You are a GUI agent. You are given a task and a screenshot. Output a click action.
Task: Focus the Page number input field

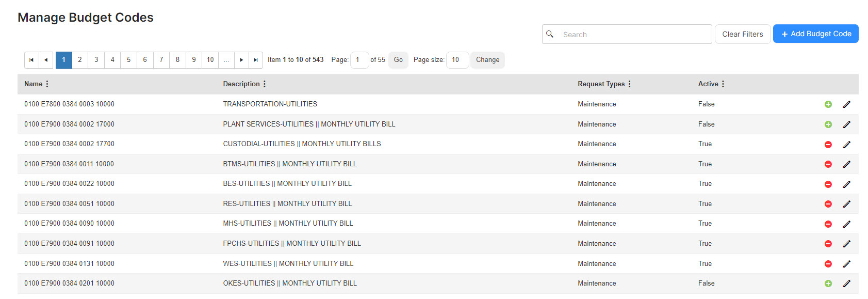[359, 60]
